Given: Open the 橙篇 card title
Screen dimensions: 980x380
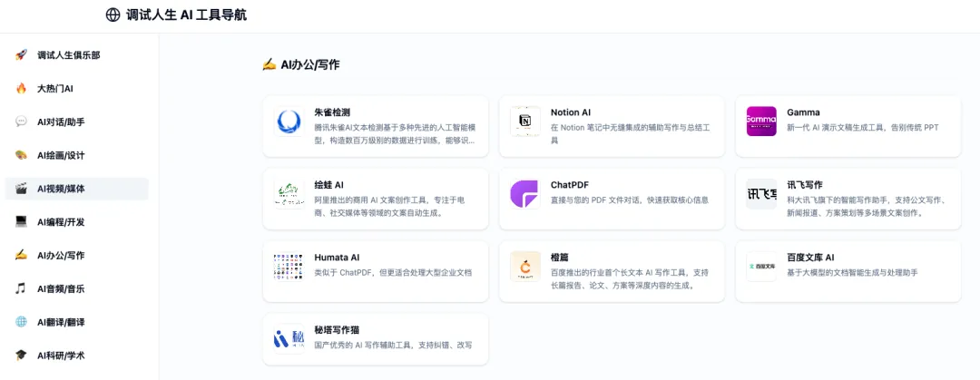Looking at the screenshot, I should 559,258.
